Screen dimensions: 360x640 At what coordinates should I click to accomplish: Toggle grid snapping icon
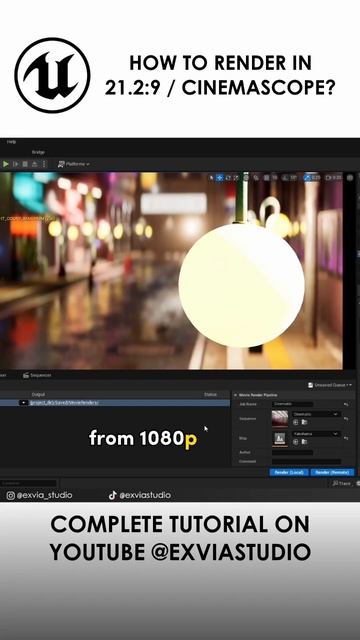pyautogui.click(x=266, y=178)
